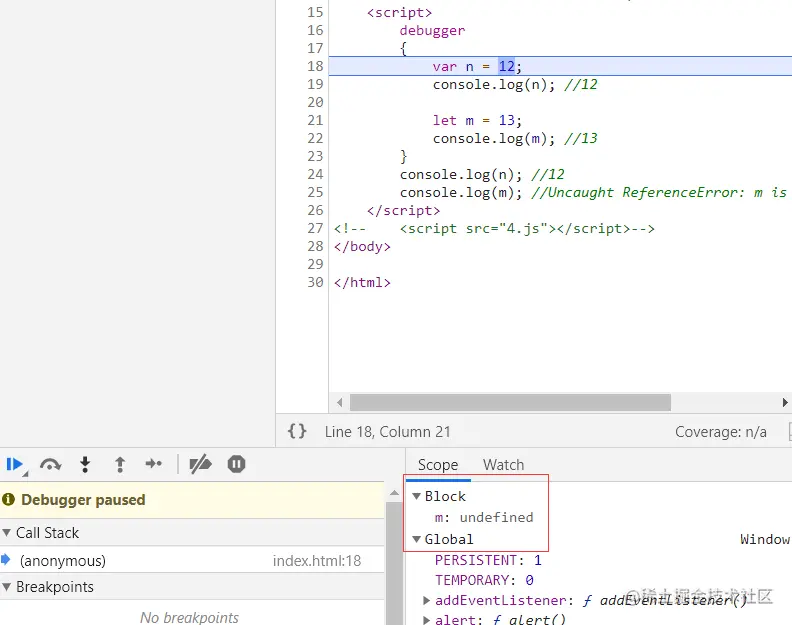Viewport: 792px width, 625px height.
Task: Click 'console.log(m);' on line 25
Action: pos(461,193)
